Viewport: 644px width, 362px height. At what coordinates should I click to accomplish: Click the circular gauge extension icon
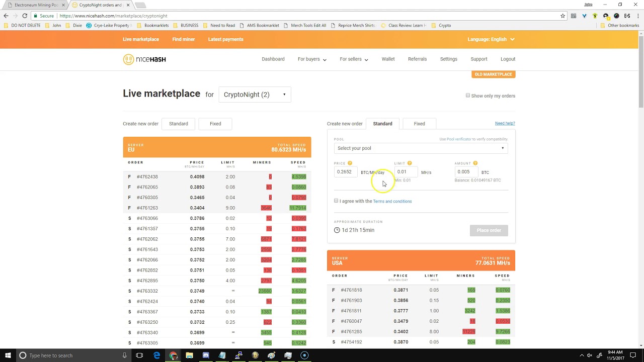click(x=616, y=16)
